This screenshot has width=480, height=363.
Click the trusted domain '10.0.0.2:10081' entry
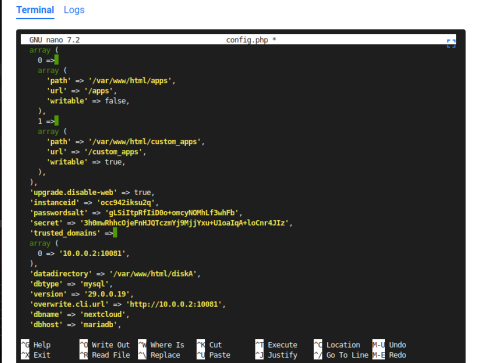coord(83,254)
